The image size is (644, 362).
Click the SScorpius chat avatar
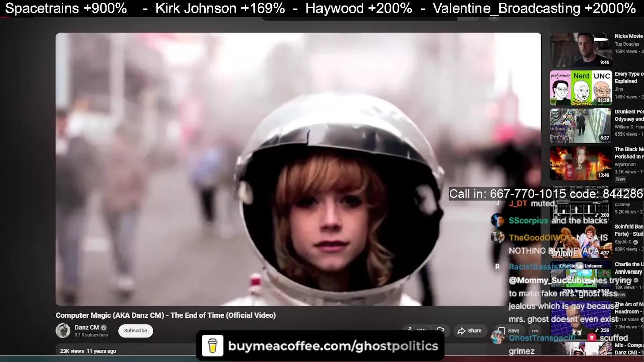[x=497, y=220]
